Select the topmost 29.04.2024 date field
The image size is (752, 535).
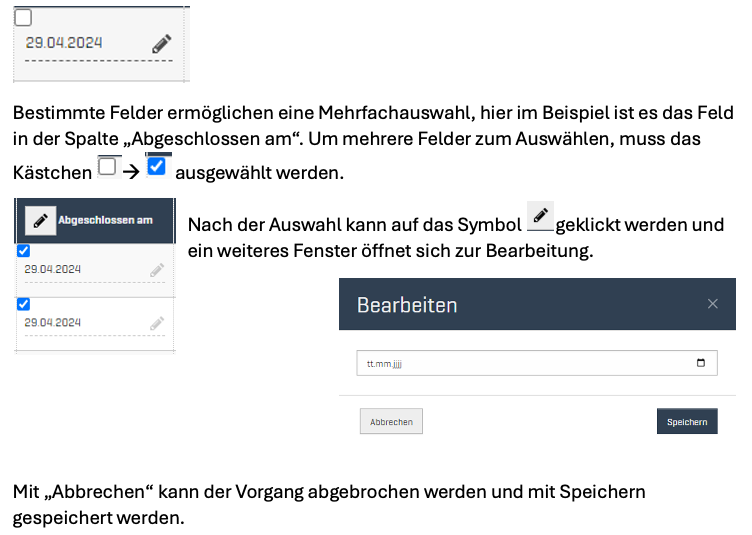(64, 44)
